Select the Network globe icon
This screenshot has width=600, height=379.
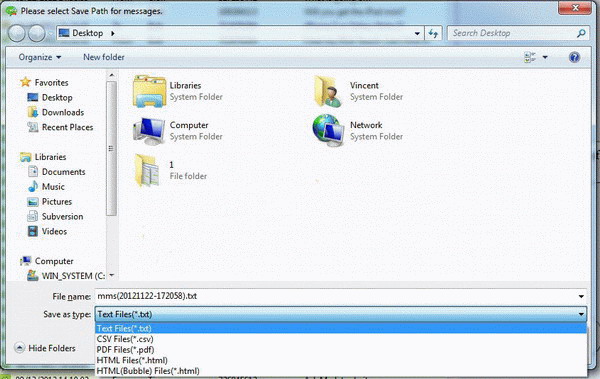pyautogui.click(x=328, y=131)
